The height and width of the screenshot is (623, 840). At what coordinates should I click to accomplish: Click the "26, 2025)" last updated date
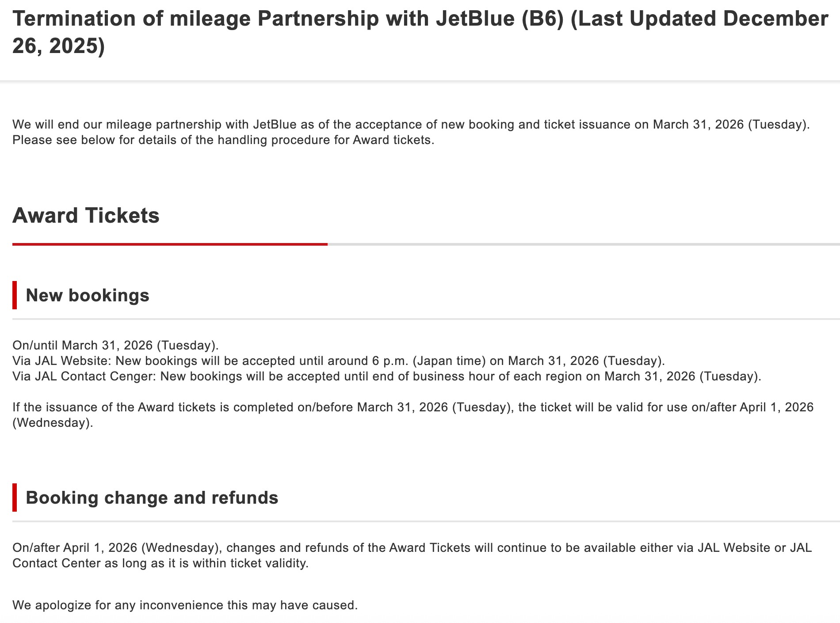(x=58, y=46)
